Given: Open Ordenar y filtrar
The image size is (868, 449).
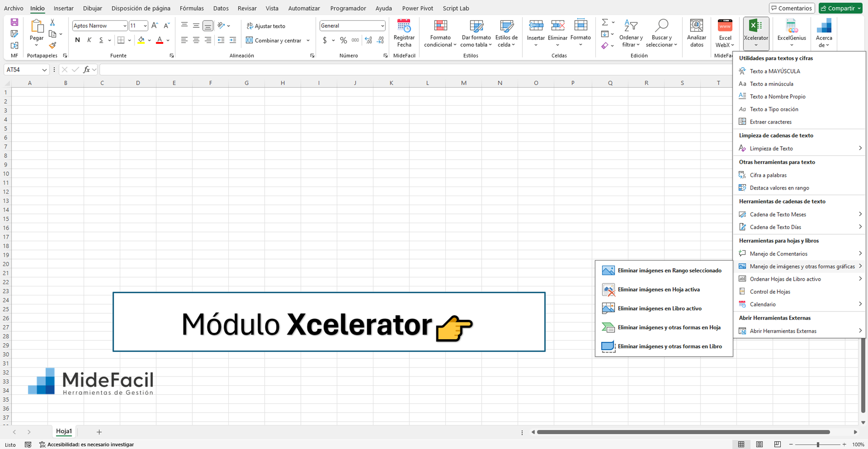Looking at the screenshot, I should coord(631,33).
